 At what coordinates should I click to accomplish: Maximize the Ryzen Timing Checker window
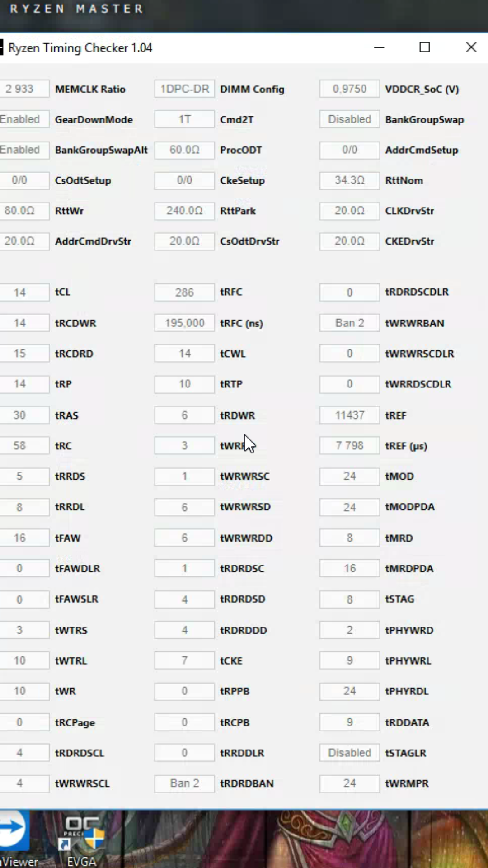click(425, 47)
